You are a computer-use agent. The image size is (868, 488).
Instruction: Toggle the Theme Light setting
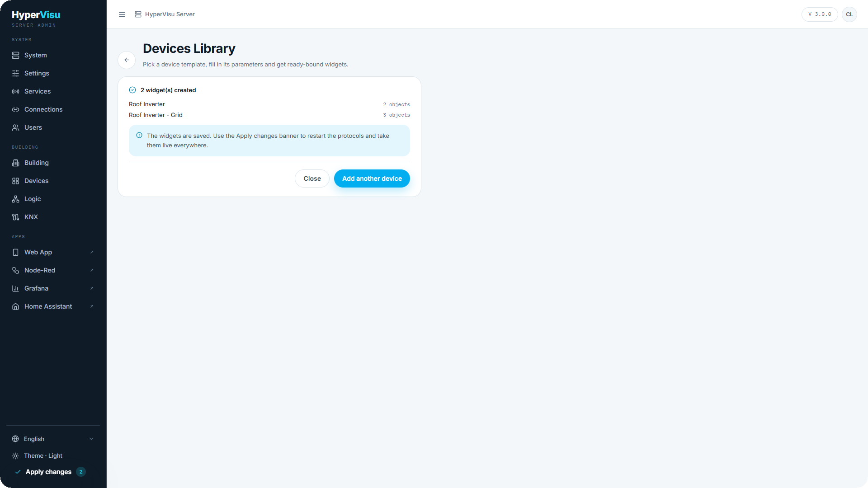click(53, 455)
